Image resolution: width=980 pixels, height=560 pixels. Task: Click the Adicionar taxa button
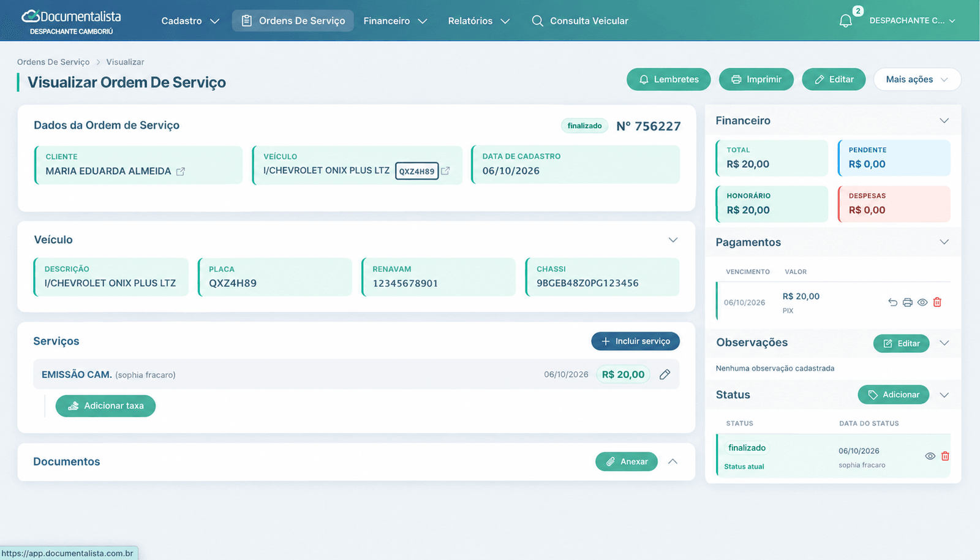pyautogui.click(x=105, y=406)
